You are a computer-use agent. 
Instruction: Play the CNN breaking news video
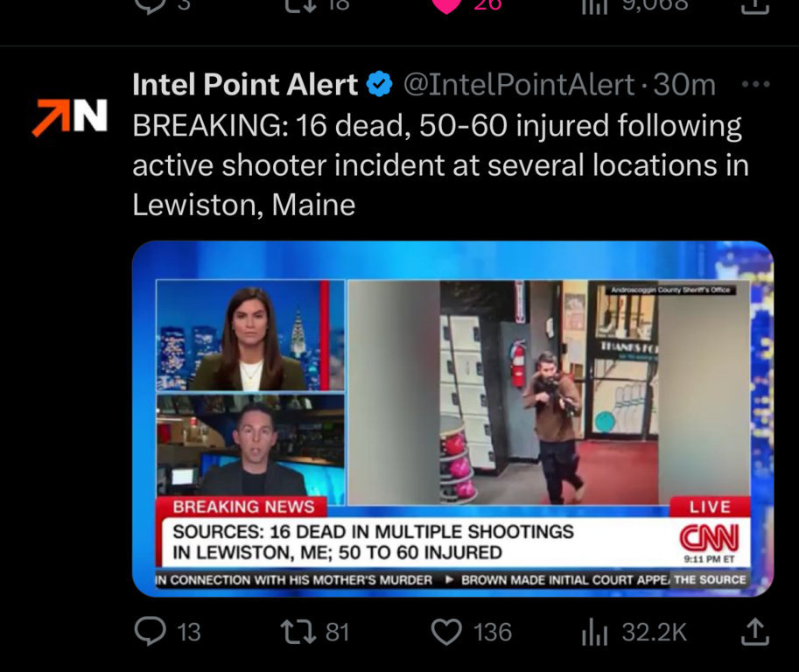click(452, 418)
